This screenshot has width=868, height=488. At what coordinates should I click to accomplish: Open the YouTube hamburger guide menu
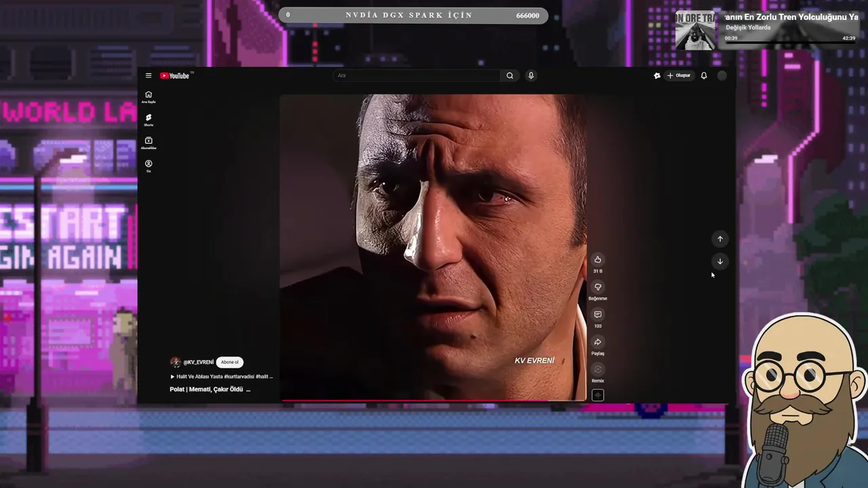coord(149,76)
